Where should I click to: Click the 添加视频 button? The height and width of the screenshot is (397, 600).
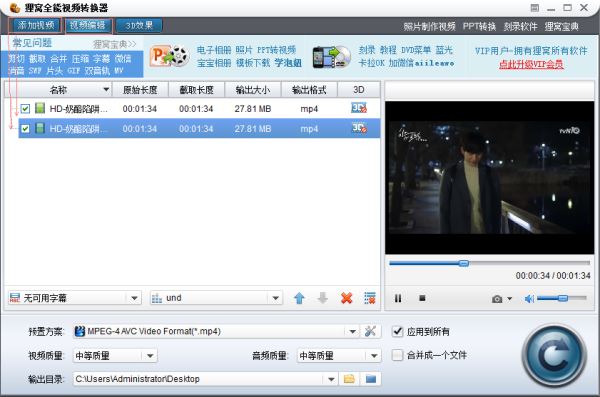[35, 26]
